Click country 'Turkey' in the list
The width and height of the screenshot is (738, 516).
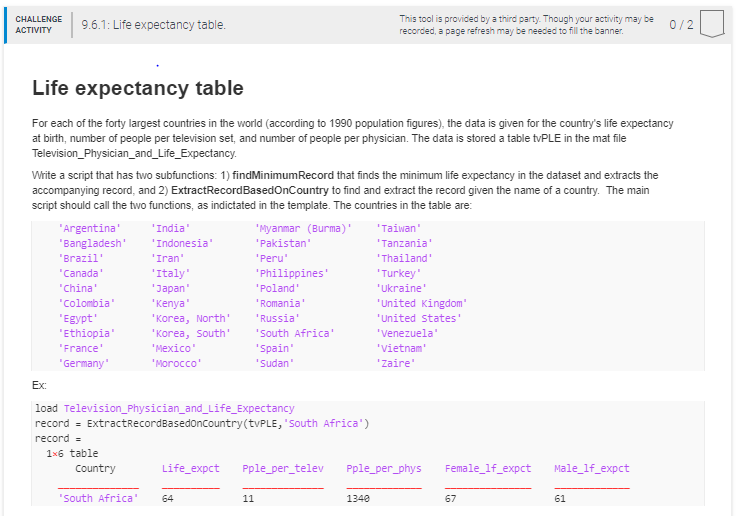pos(399,274)
